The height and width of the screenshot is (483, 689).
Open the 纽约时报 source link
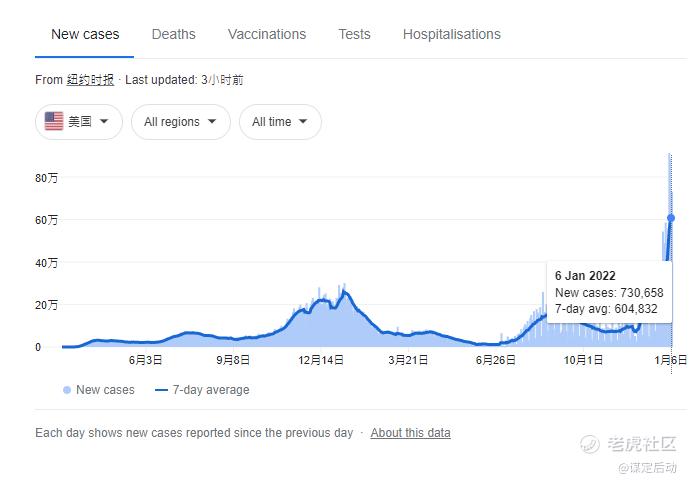point(90,80)
